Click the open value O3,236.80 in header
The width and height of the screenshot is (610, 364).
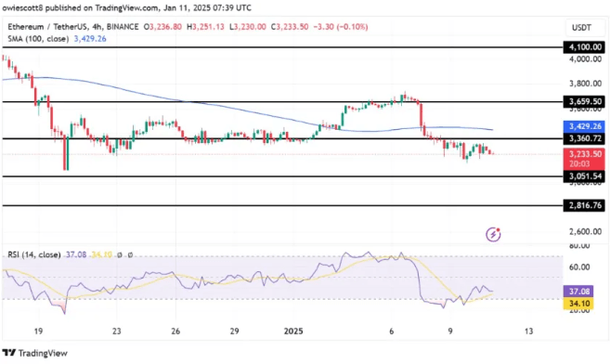pos(162,27)
